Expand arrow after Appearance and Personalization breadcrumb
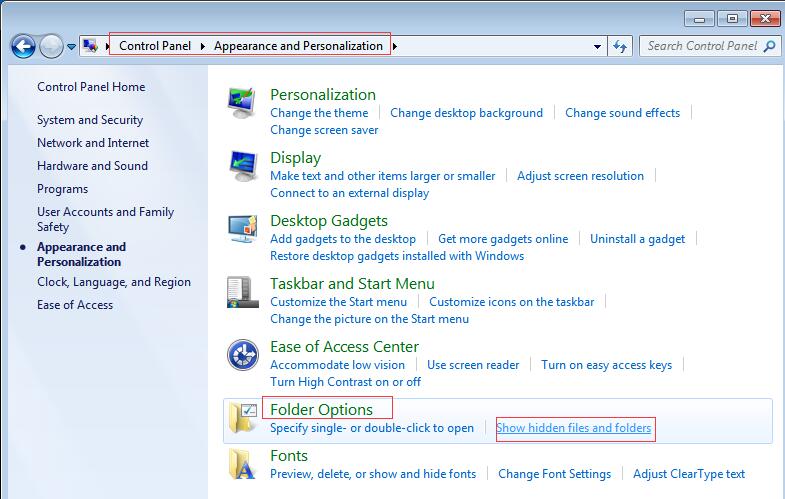The image size is (785, 499). click(395, 46)
